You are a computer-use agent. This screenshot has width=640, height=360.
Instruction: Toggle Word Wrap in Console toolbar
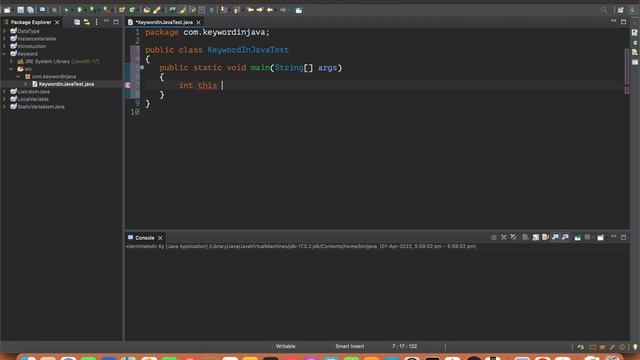pos(545,237)
